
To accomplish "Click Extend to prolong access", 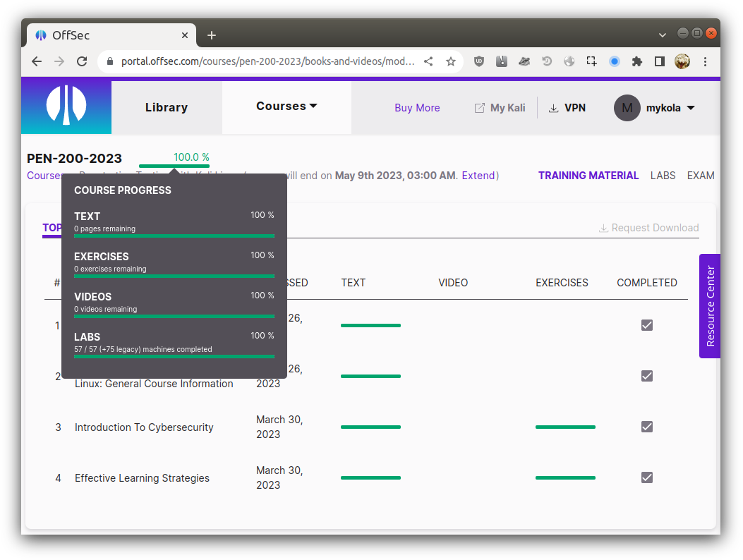I will point(478,176).
